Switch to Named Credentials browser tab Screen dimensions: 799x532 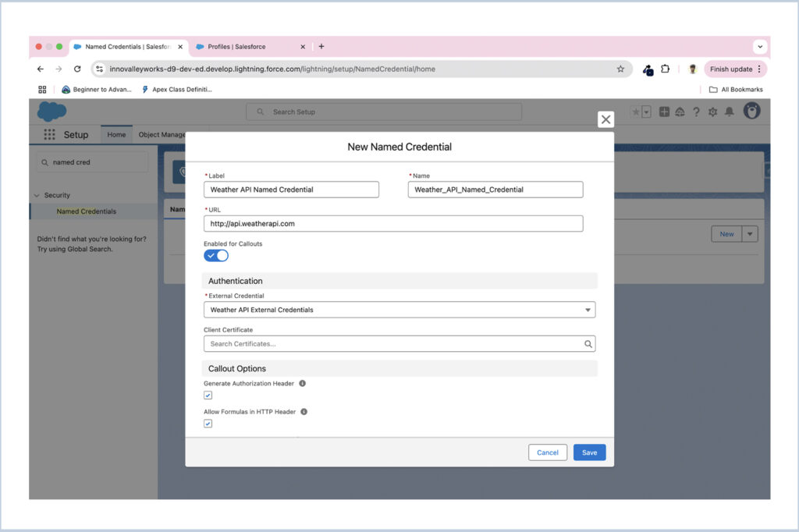coord(127,46)
